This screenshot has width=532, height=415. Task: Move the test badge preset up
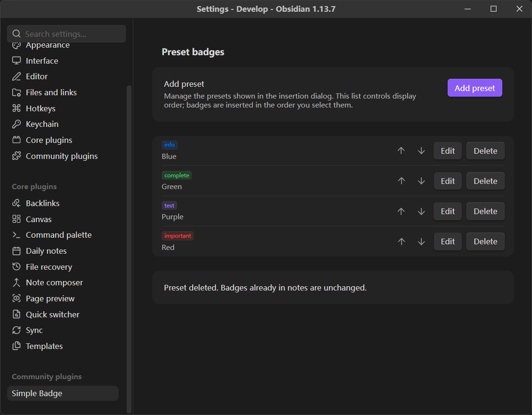401,211
